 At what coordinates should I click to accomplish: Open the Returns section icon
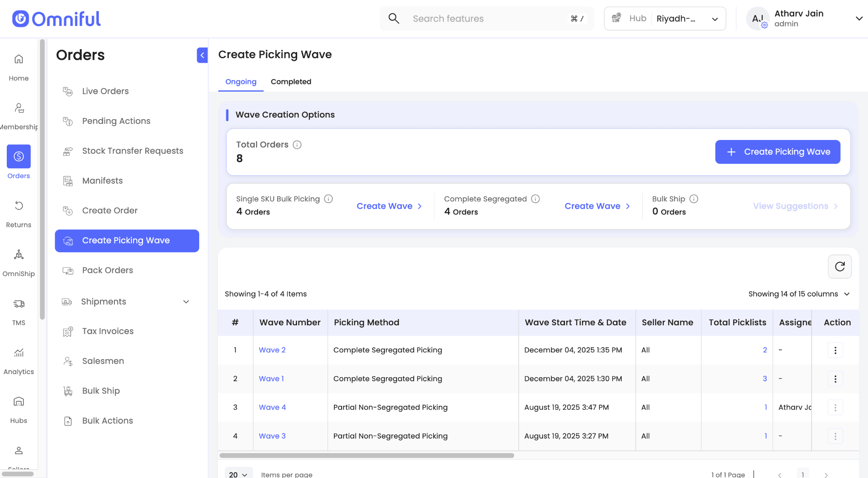(x=19, y=206)
